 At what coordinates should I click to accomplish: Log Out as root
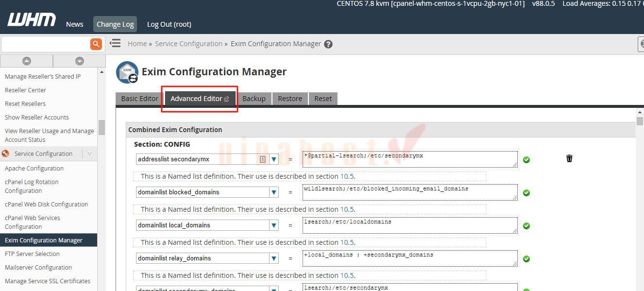169,24
